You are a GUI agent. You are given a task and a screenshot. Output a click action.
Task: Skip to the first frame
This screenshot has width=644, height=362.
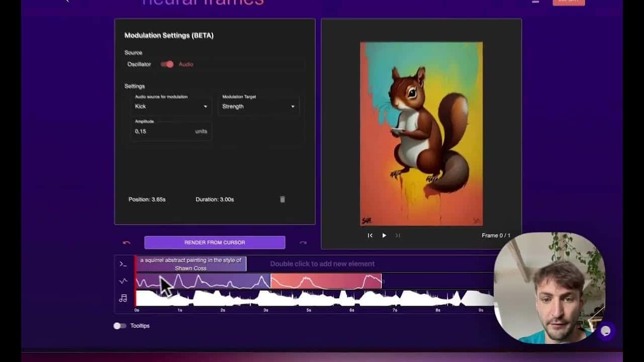(x=370, y=235)
